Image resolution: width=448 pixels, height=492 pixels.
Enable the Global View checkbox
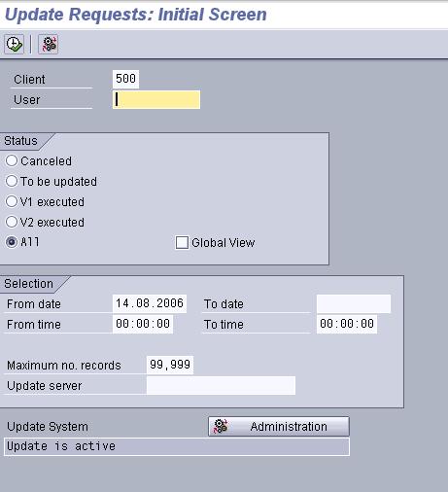pos(182,242)
